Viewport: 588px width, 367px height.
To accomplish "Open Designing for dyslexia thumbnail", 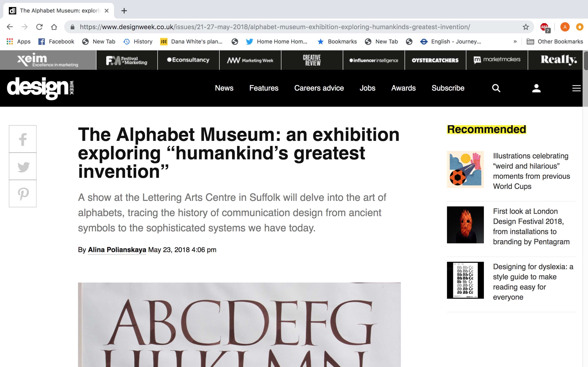I will (x=465, y=280).
